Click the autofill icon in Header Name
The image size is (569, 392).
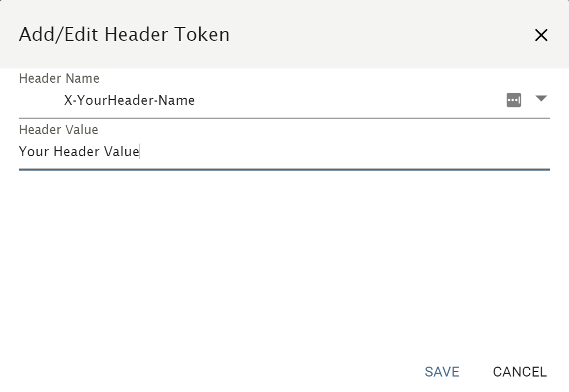(514, 100)
